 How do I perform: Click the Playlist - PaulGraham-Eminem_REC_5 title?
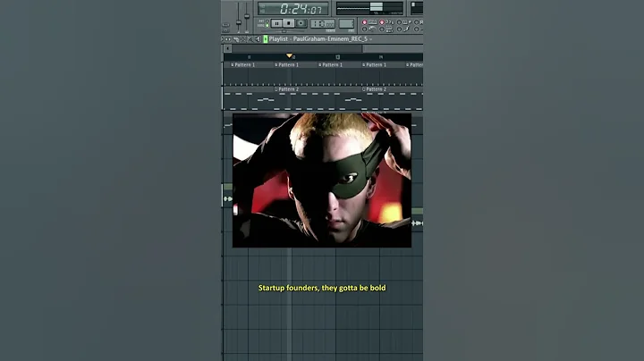point(318,39)
